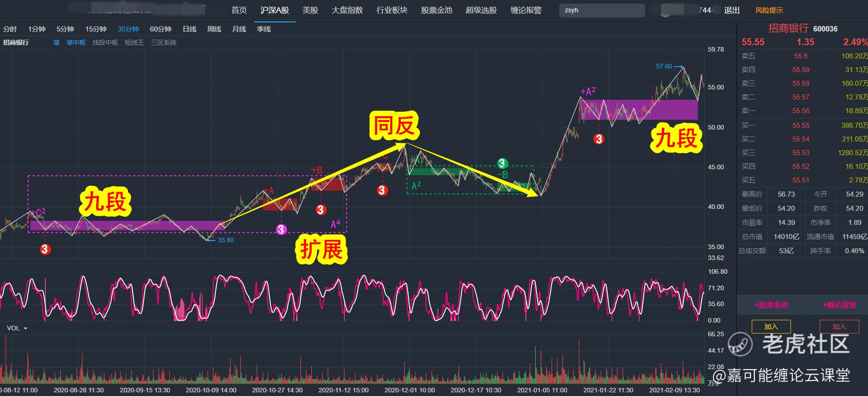
Task: Click the 35.80 low price label
Action: [226, 240]
